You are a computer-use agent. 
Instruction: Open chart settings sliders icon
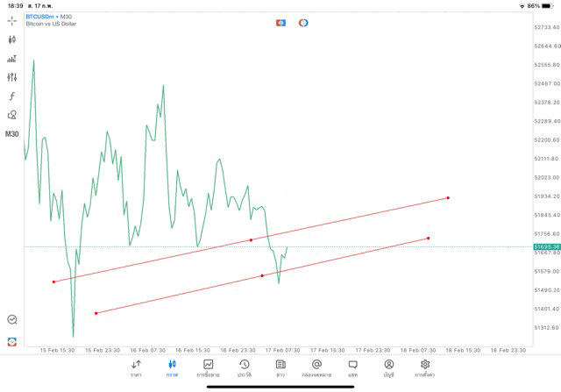[x=12, y=77]
